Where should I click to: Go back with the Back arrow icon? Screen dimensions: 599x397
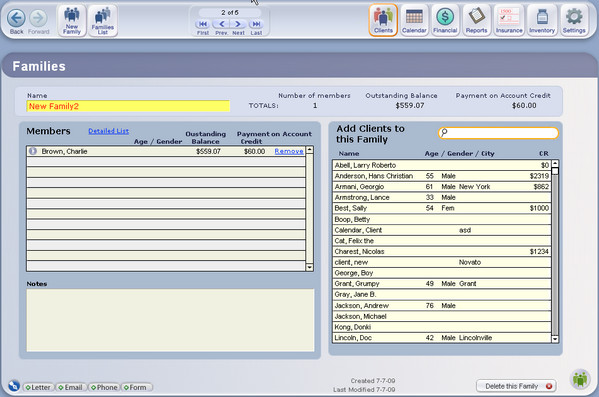(16, 18)
